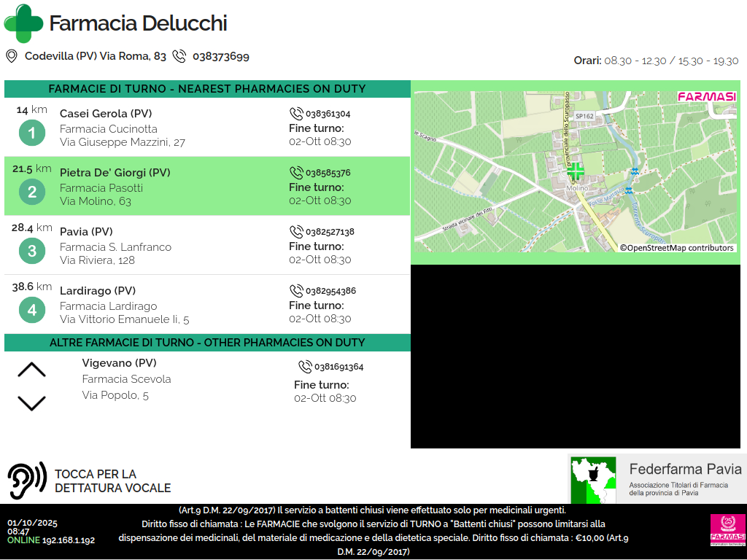Select the Farmacia S. Lanfranco row

tap(207, 246)
